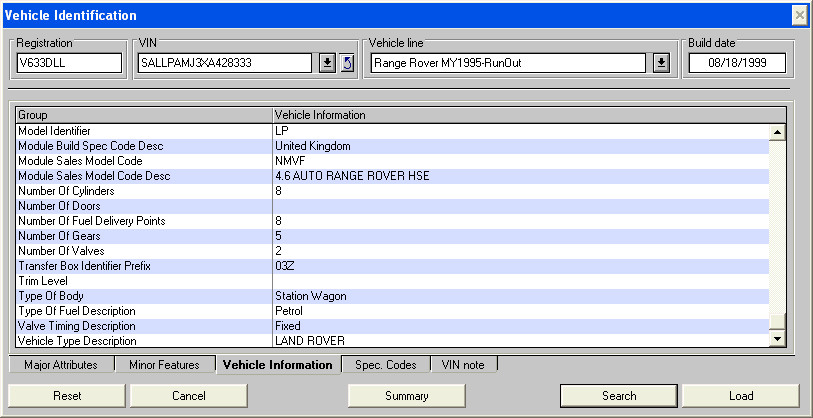Select Valve Timing Description row
This screenshot has width=813, height=418.
(393, 327)
